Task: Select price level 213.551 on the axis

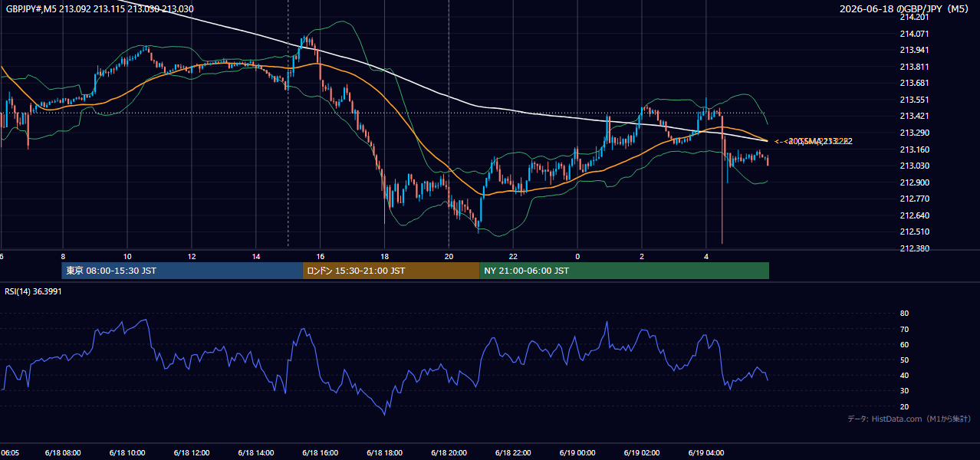Action: (914, 100)
